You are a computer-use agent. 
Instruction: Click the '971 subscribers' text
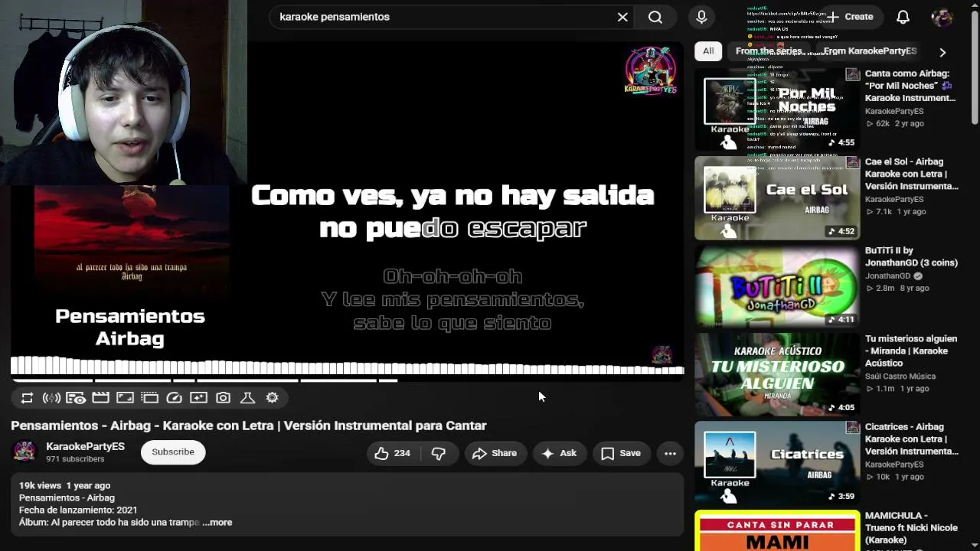point(75,459)
